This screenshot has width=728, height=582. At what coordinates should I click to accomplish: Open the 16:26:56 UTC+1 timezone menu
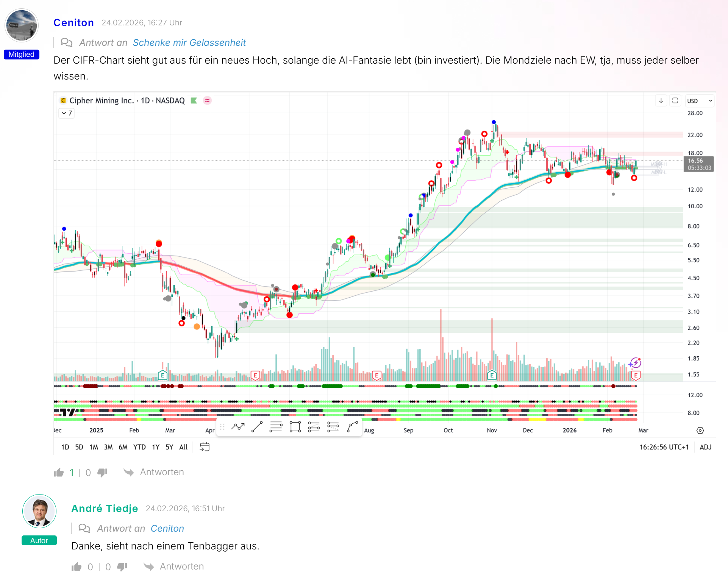(664, 447)
